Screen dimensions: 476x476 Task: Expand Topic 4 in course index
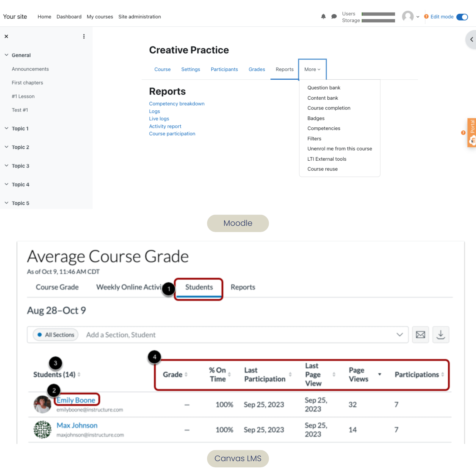[x=7, y=184]
